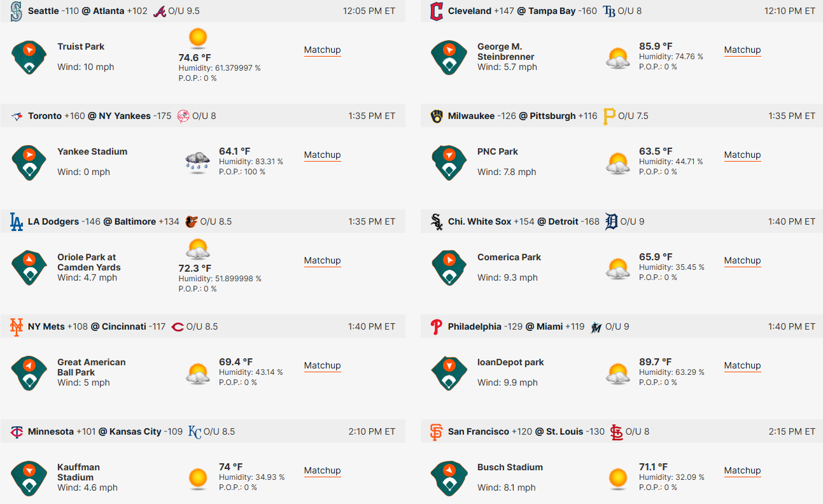Click the Pittsburgh Pirates P logo
823x504 pixels.
[x=609, y=116]
